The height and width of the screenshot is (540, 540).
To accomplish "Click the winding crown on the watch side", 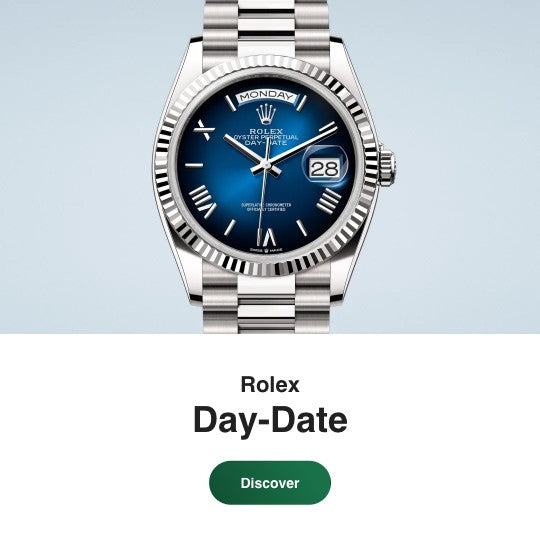I will pyautogui.click(x=387, y=166).
